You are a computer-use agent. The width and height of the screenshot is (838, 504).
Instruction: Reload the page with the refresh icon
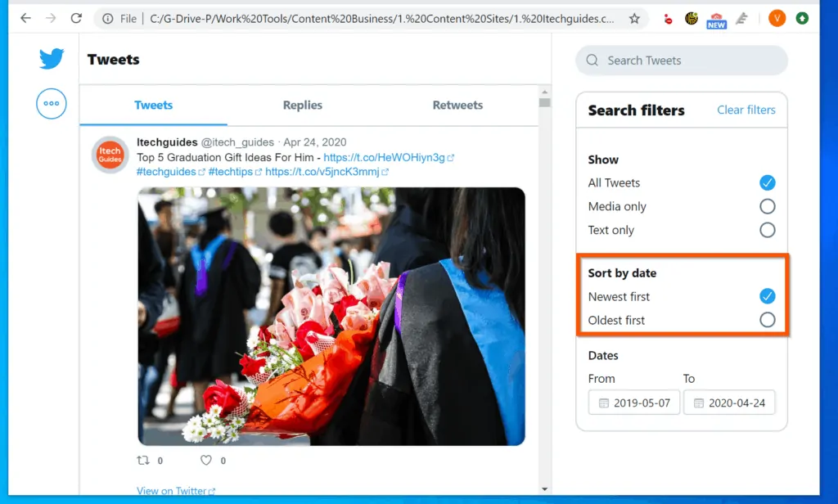pyautogui.click(x=76, y=18)
